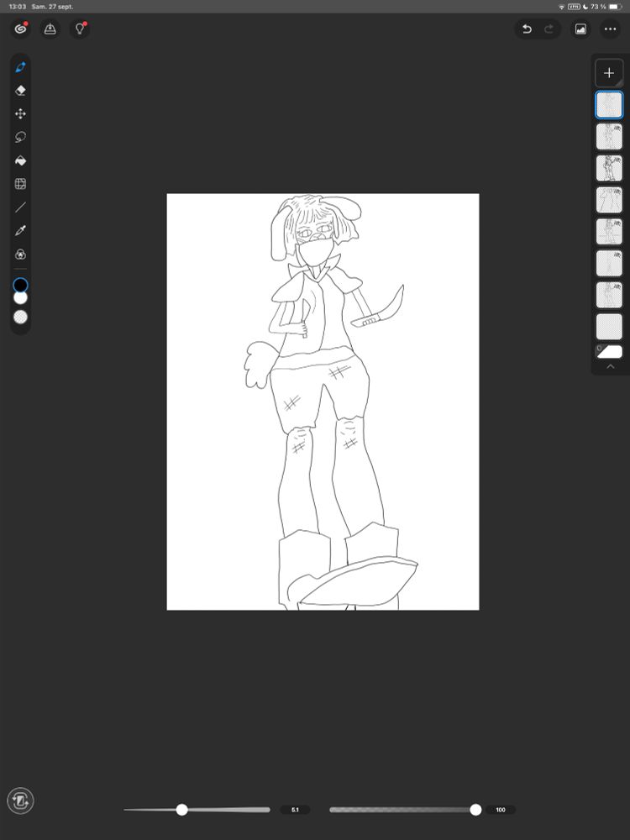The width and height of the screenshot is (630, 840).
Task: Select the black foreground color swatch
Action: (x=20, y=285)
